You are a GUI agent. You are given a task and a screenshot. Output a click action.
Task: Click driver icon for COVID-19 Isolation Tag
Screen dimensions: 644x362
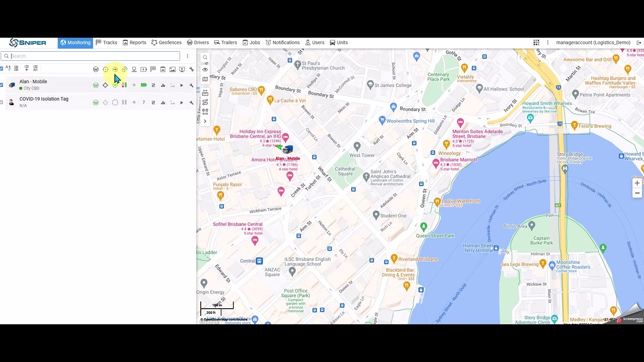click(x=96, y=103)
